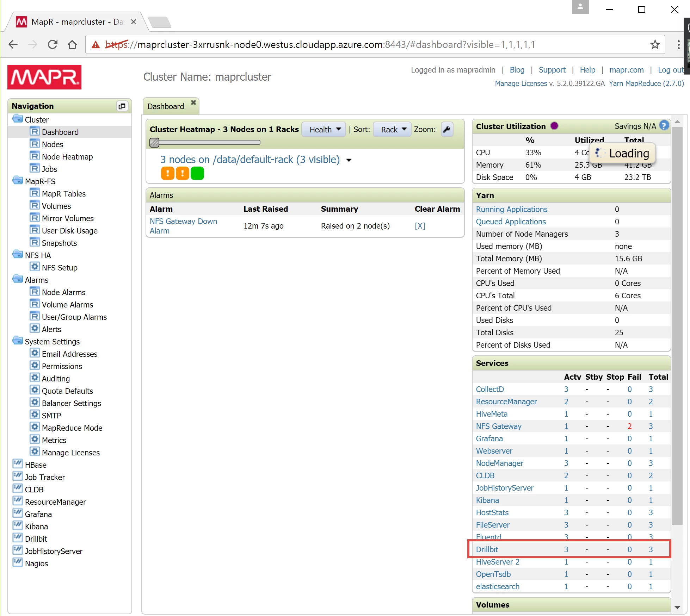Collapse the NFS HA folder
Screen dimensions: 690x616
(17, 254)
